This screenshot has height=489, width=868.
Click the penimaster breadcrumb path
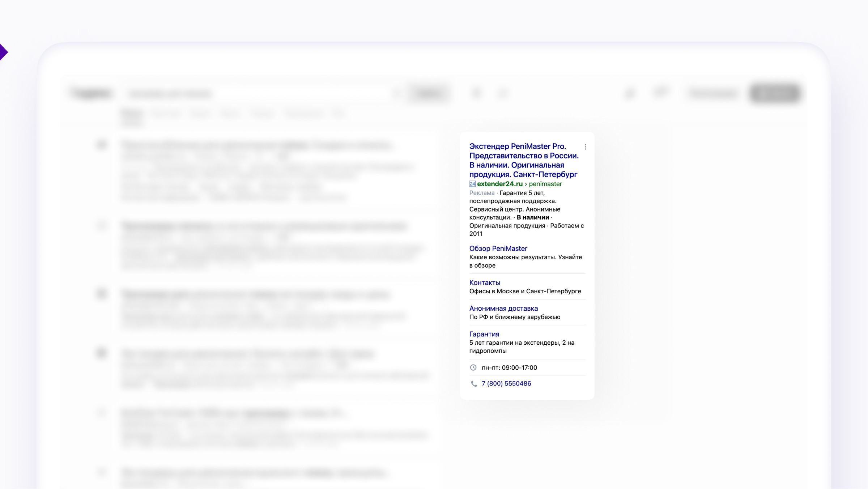pyautogui.click(x=545, y=184)
